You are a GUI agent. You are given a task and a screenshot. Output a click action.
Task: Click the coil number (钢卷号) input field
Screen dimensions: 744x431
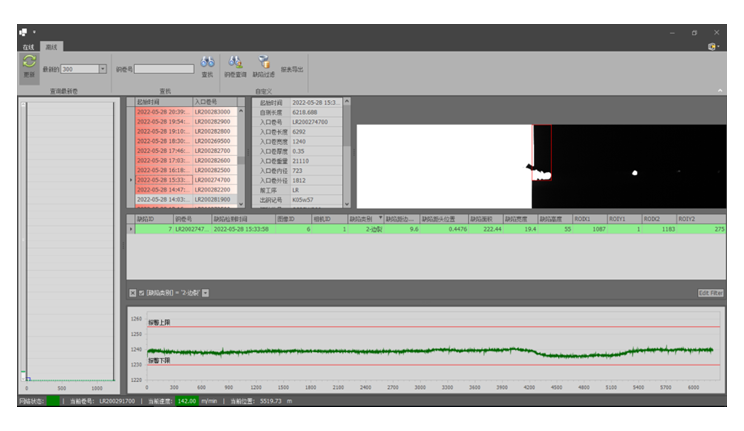[163, 69]
